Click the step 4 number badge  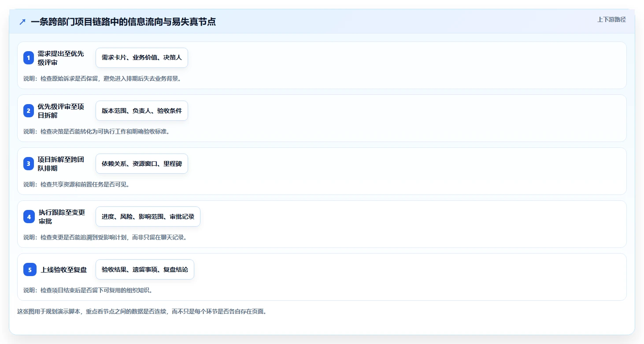click(29, 217)
